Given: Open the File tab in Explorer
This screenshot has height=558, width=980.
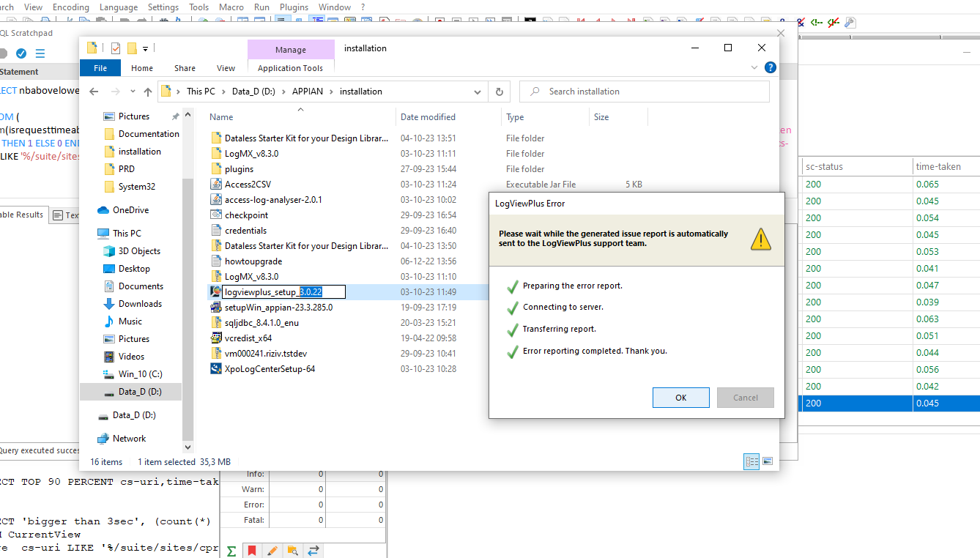Looking at the screenshot, I should point(100,68).
